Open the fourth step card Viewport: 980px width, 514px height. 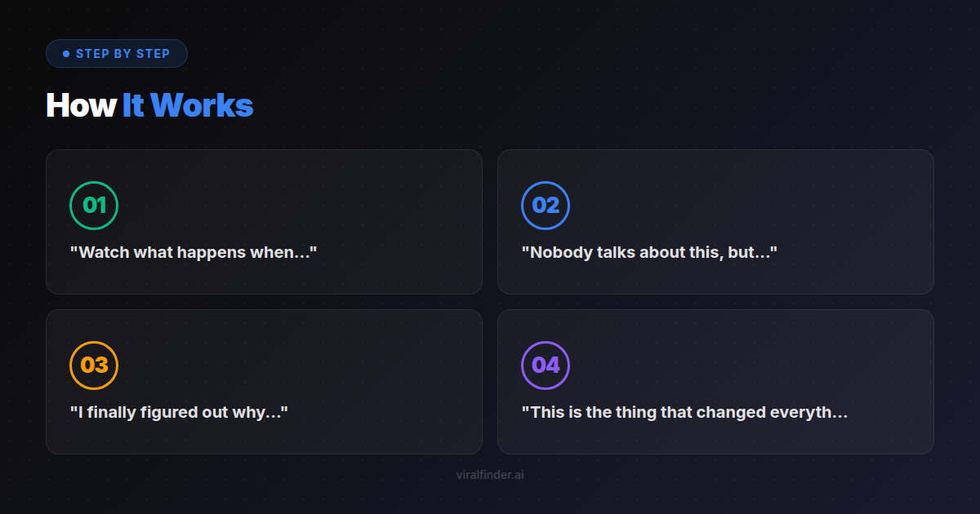[715, 381]
